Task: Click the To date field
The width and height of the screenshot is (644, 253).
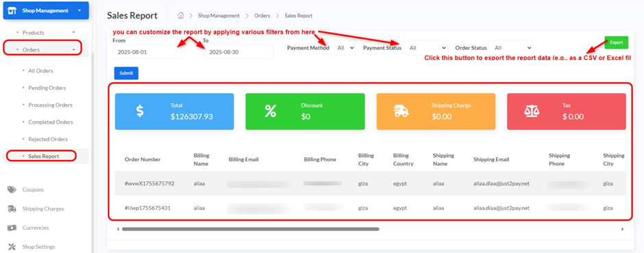Action: [x=238, y=52]
